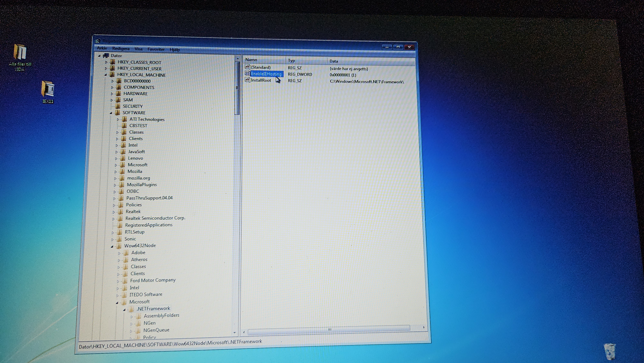Click the SOFTWARE folder icon
Image resolution: width=644 pixels, height=363 pixels.
[118, 112]
